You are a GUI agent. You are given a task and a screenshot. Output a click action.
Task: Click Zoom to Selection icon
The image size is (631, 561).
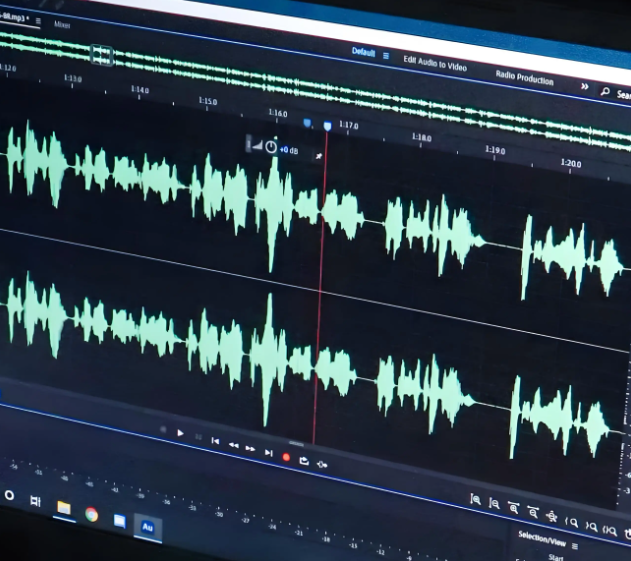point(609,531)
